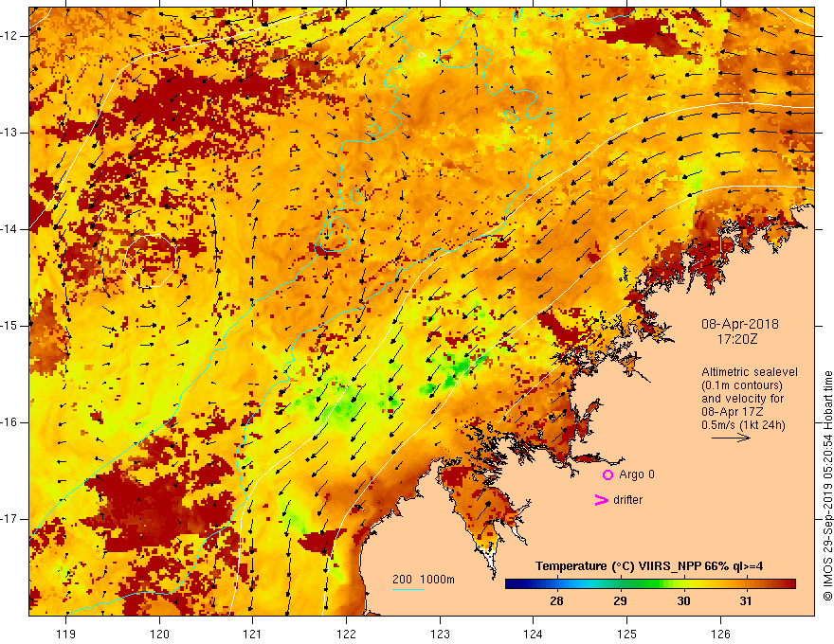Click the magenta drifter arrow legend symbol
This screenshot has width=834, height=644.
point(601,500)
